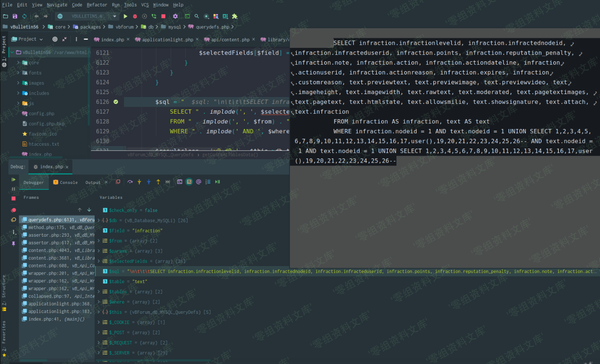Viewport: 600px width, 364px height.
Task: Open the Refactor menu
Action: click(x=97, y=5)
